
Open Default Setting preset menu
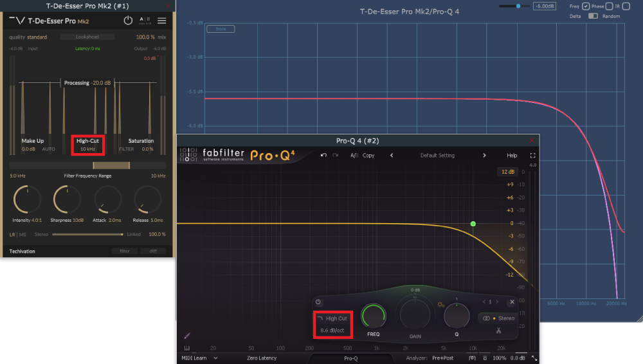point(437,156)
